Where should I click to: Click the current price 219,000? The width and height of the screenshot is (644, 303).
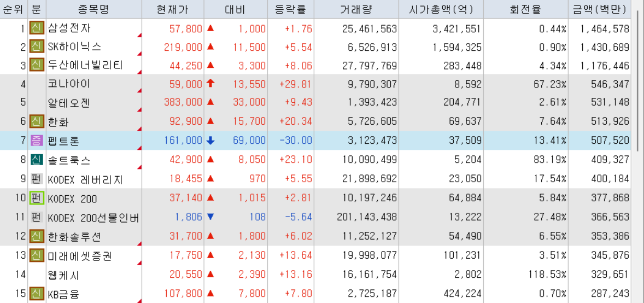click(x=183, y=47)
